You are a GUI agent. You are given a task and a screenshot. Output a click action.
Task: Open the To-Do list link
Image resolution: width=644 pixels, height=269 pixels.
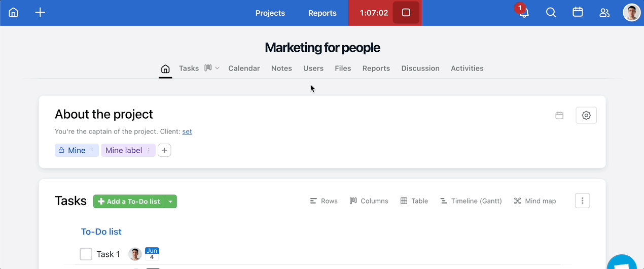101,231
